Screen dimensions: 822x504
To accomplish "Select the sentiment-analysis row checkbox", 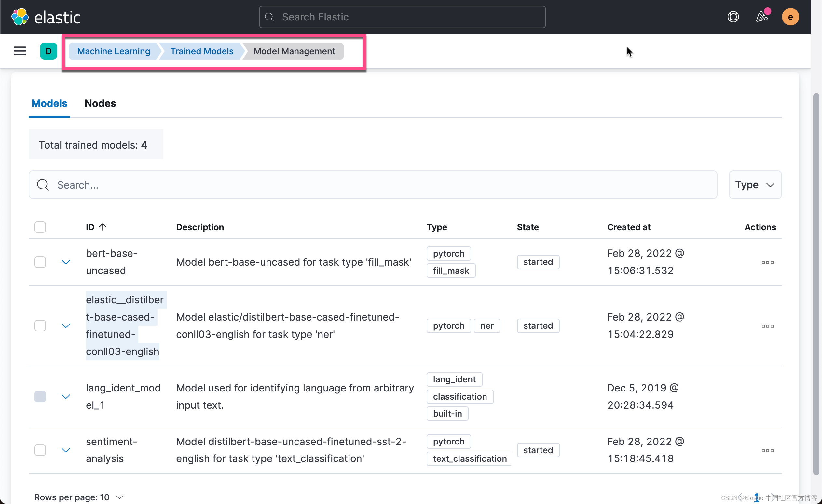I will pos(40,450).
